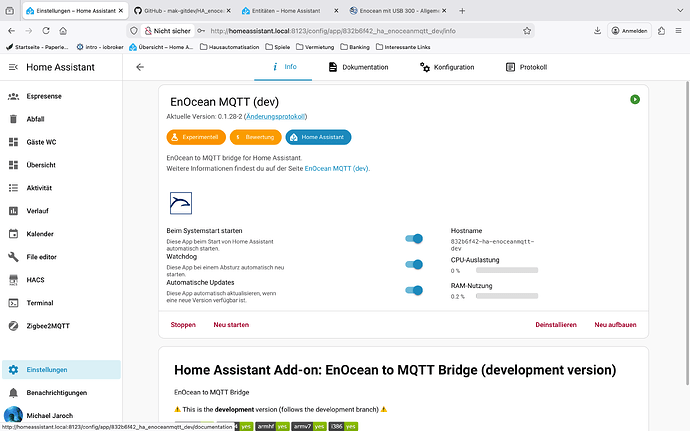Bookmark this page with star icon

pyautogui.click(x=527, y=31)
